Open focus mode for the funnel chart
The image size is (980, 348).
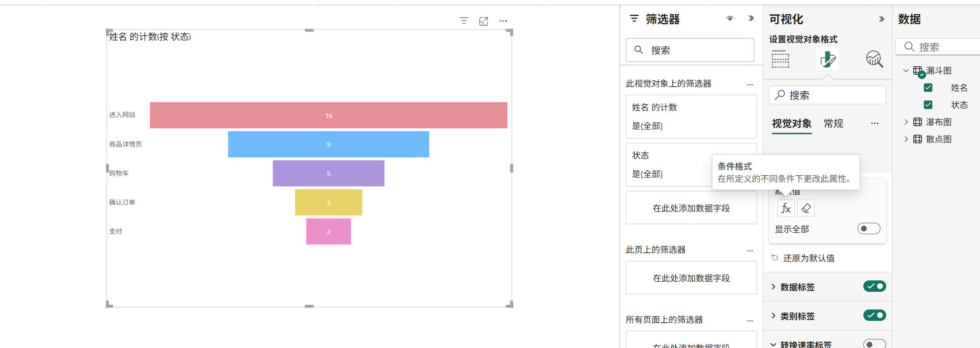483,21
